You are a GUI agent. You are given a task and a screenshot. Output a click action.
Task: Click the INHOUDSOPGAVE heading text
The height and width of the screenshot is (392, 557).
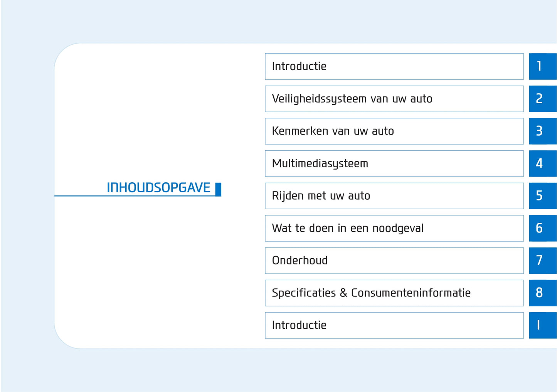[158, 188]
